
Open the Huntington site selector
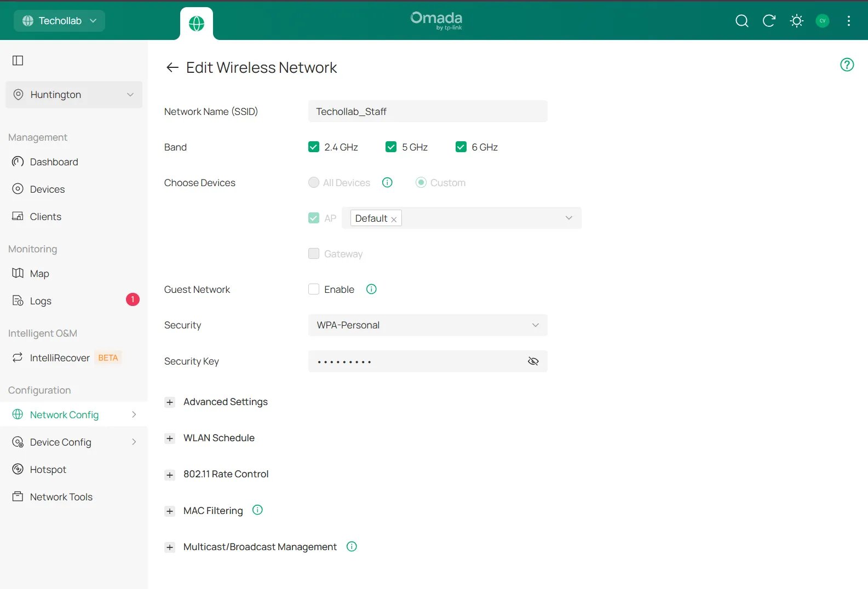tap(74, 95)
